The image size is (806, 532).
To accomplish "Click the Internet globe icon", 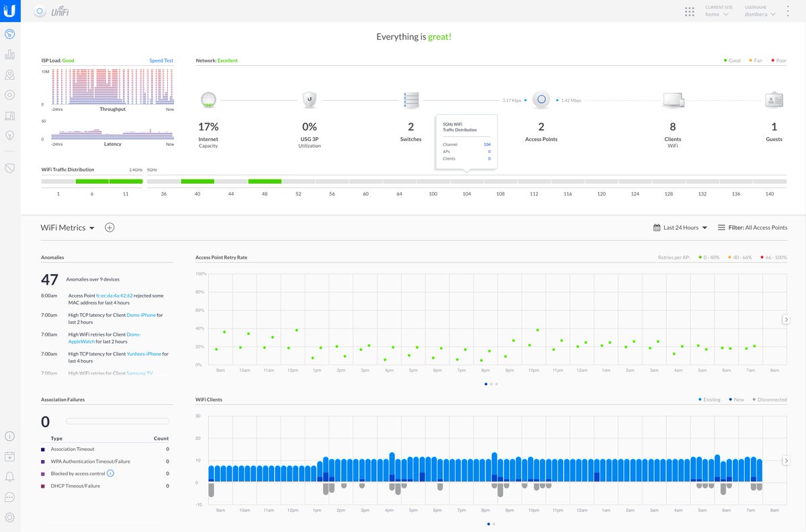I will point(208,100).
